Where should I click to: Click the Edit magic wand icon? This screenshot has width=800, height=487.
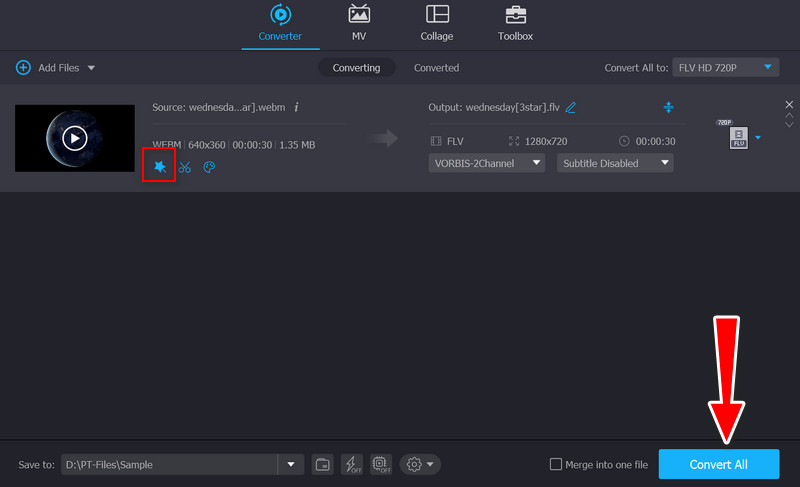coord(160,167)
